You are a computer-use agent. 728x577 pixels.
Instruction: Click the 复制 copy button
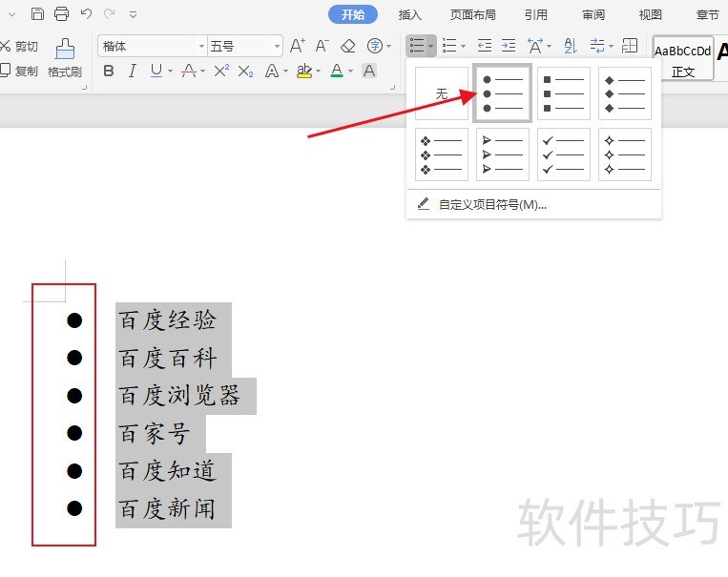(x=19, y=71)
